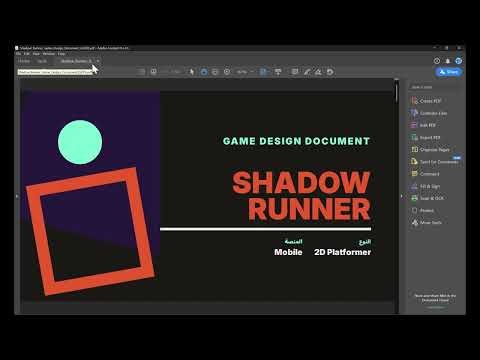Open Organize Pages label
This screenshot has height=360, width=480.
(x=435, y=150)
